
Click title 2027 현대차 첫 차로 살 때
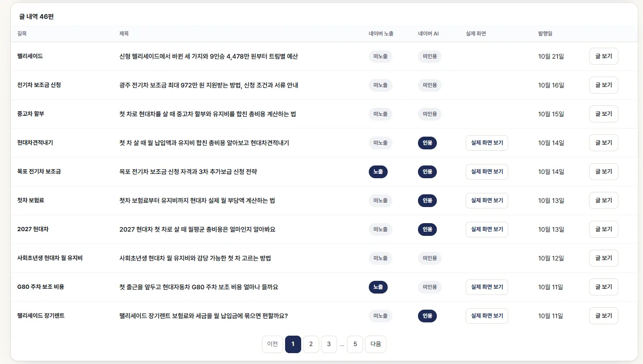pos(197,229)
